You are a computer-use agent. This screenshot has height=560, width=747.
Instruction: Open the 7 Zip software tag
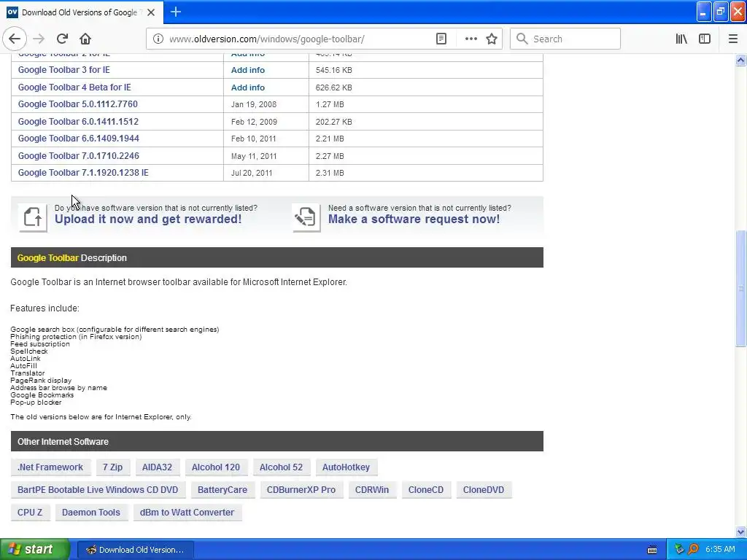click(x=112, y=467)
